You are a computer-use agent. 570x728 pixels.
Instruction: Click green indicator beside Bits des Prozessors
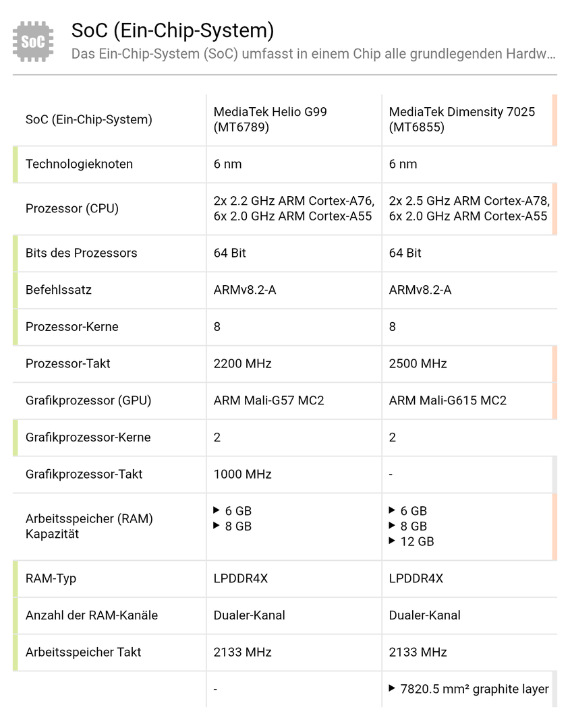15,253
